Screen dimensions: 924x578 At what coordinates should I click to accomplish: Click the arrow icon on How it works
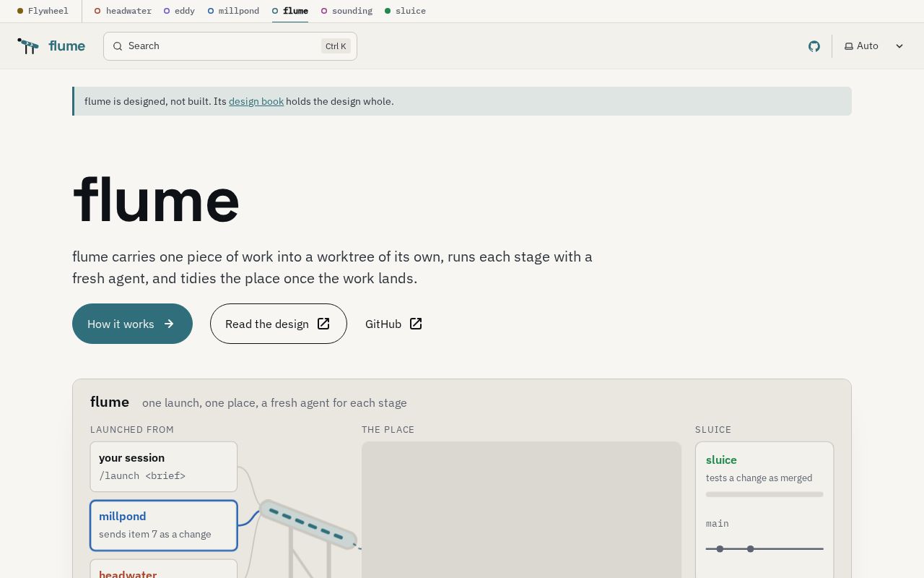click(169, 324)
